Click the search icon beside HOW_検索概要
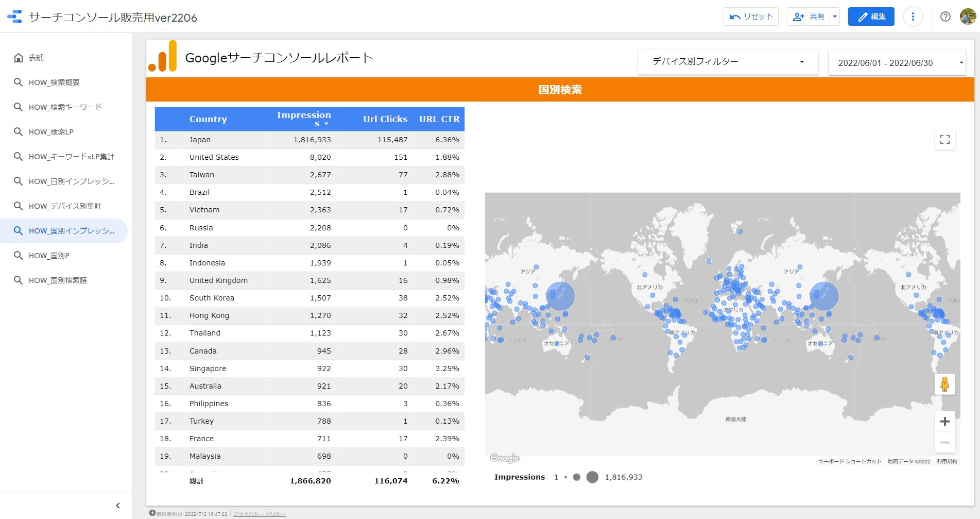980x519 pixels. [18, 82]
